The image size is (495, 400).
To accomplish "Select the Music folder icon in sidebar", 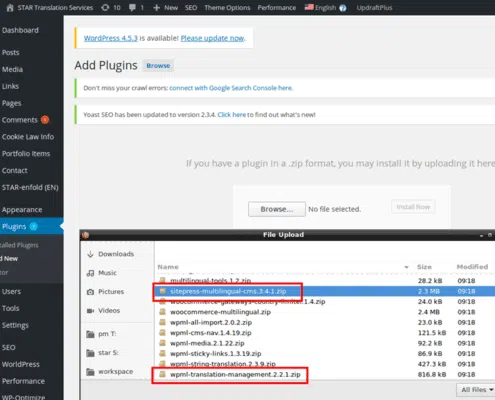I will 90,273.
